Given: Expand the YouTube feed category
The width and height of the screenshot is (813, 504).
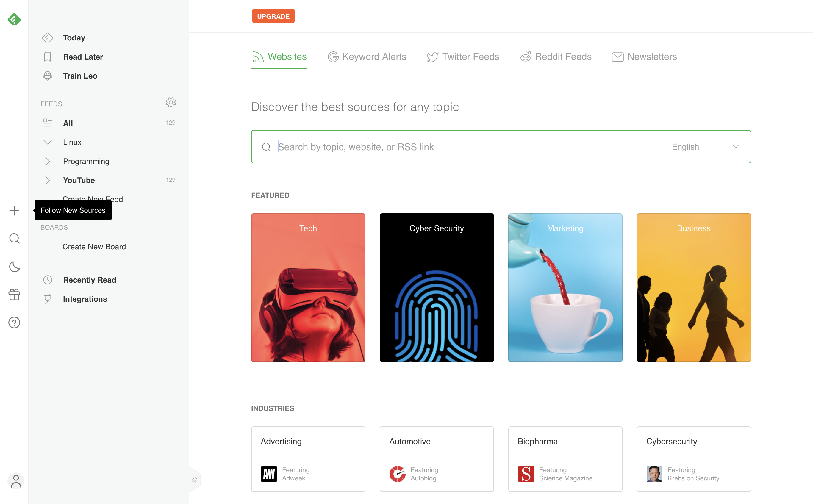Looking at the screenshot, I should tap(47, 180).
